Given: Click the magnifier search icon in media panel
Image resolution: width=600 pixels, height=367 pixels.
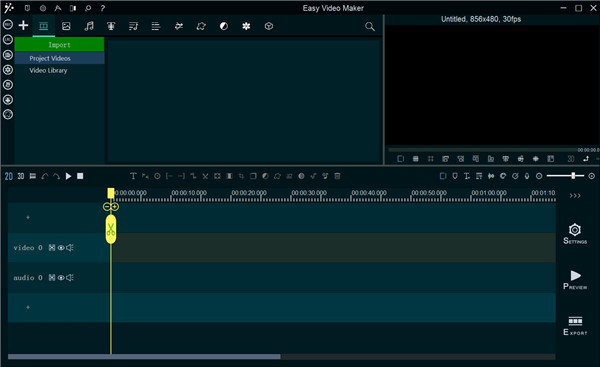Looking at the screenshot, I should pos(370,26).
